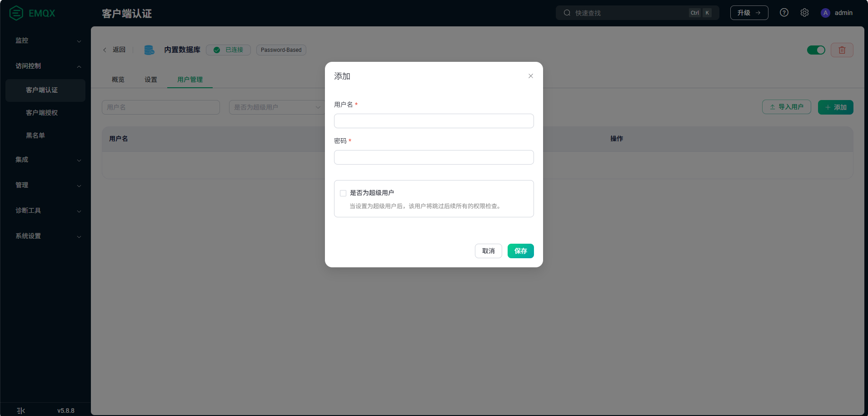
Task: Focus the 快速查找 search box
Action: tap(638, 13)
